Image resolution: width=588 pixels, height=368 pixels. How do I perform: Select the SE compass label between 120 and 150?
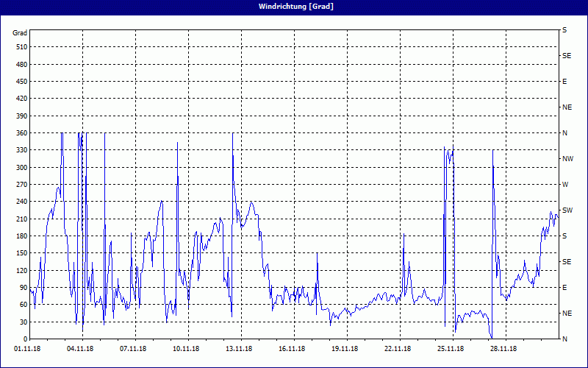coord(567,262)
